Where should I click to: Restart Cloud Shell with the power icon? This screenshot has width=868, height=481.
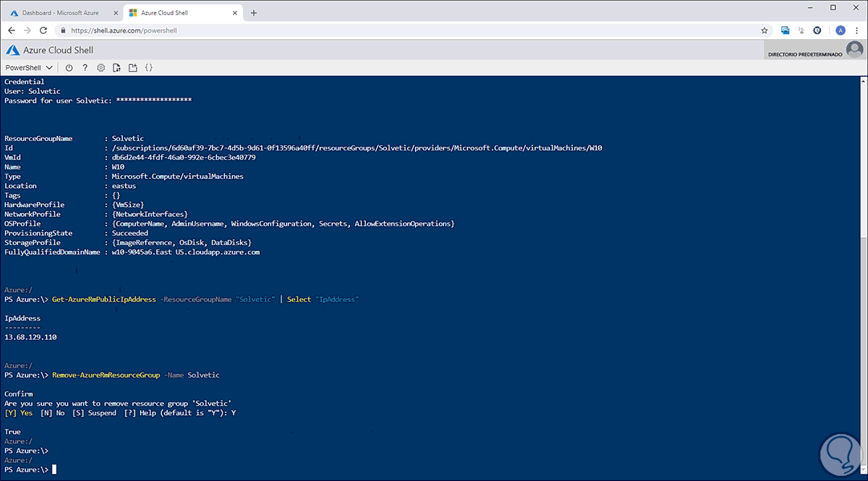click(x=69, y=68)
